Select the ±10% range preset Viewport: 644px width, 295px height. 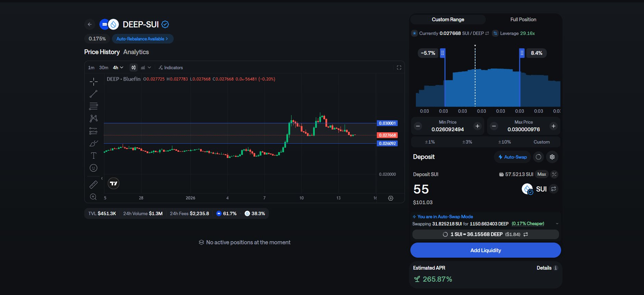pos(505,142)
